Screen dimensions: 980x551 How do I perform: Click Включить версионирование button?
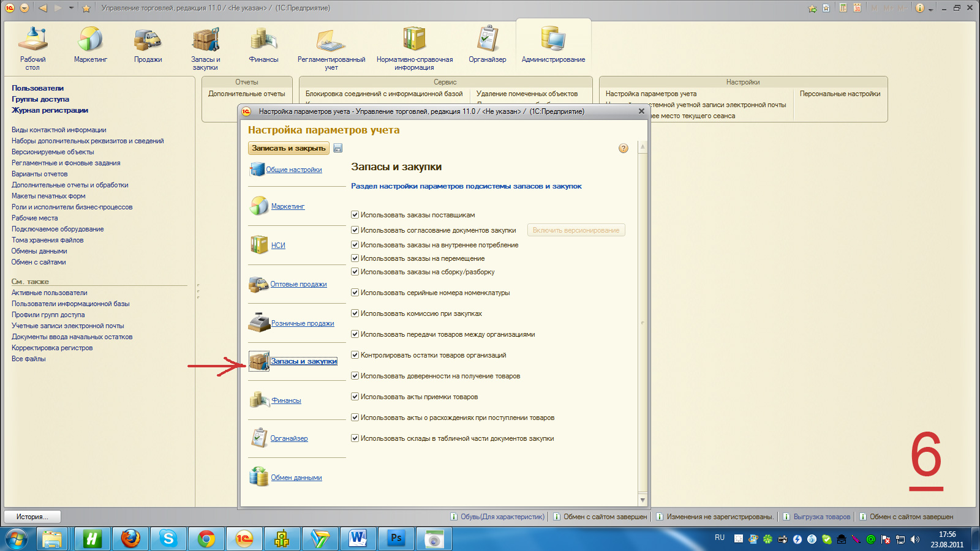tap(576, 230)
